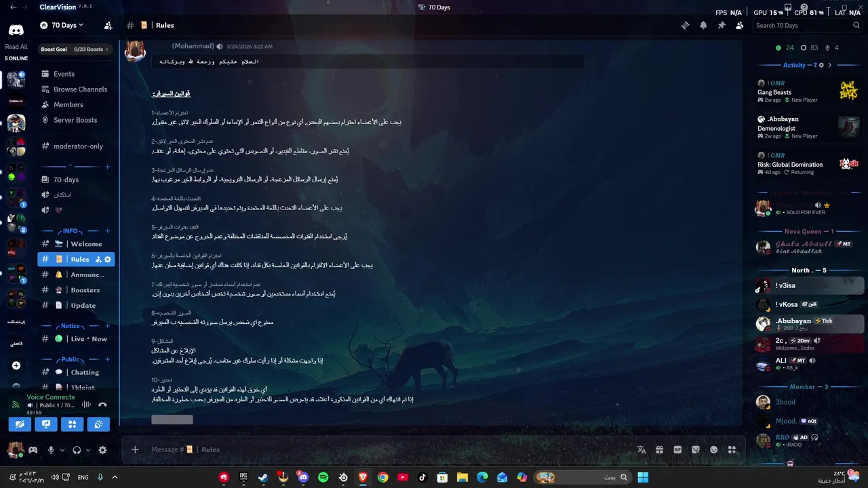Viewport: 868px width, 488px height.
Task: Open the gift icon in message bar
Action: pos(659,449)
